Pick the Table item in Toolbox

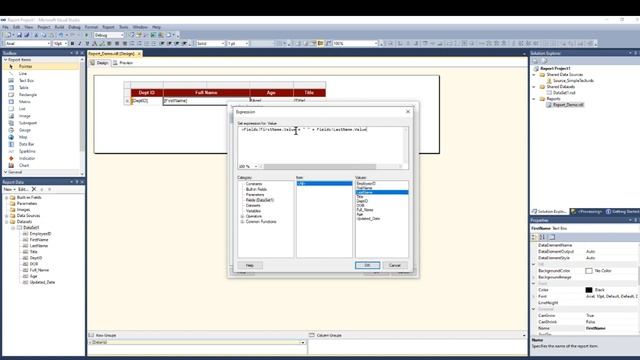click(24, 87)
